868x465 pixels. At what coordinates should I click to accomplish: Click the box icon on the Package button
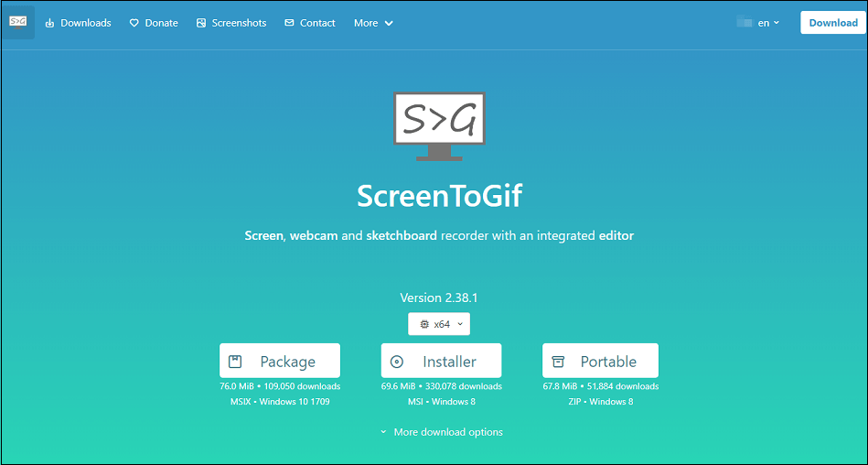[235, 362]
